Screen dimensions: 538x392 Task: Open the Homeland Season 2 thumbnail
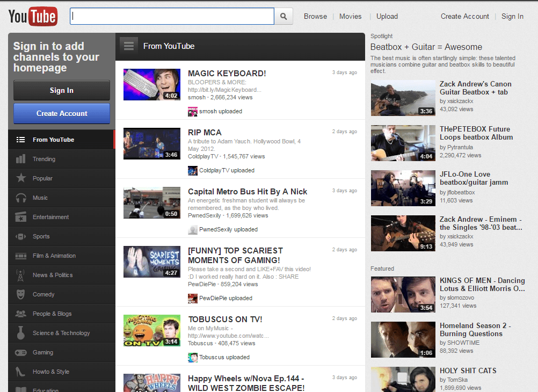(x=403, y=340)
